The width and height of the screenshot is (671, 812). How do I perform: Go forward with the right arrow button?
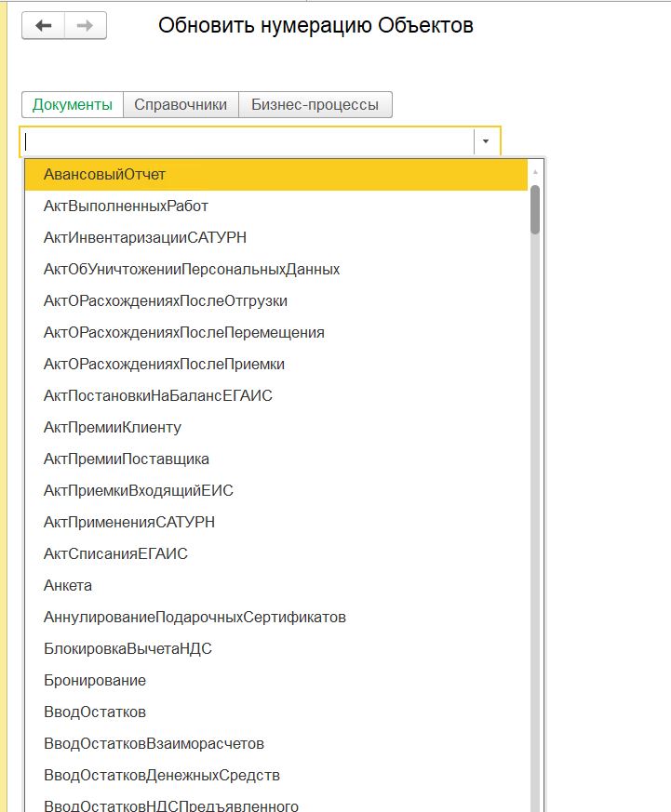[86, 25]
